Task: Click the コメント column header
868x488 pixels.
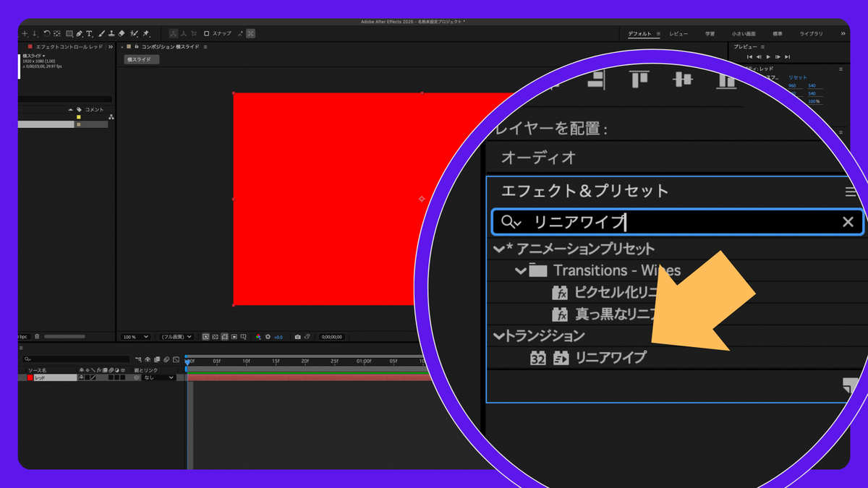Action: (x=95, y=109)
